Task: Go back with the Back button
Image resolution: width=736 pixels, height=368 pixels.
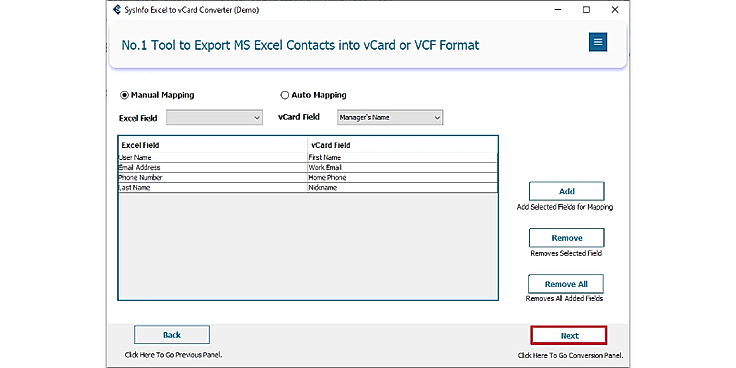Action: [172, 335]
